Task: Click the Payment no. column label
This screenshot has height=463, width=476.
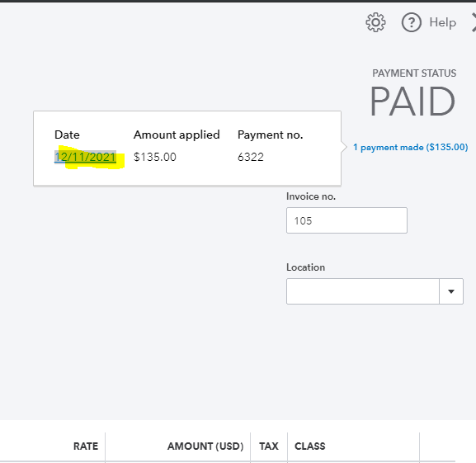Action: pyautogui.click(x=271, y=135)
